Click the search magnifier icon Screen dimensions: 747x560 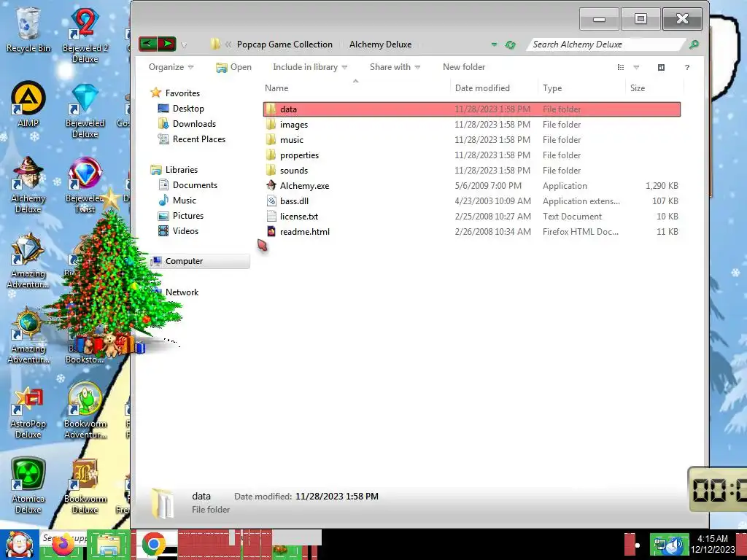coord(694,44)
